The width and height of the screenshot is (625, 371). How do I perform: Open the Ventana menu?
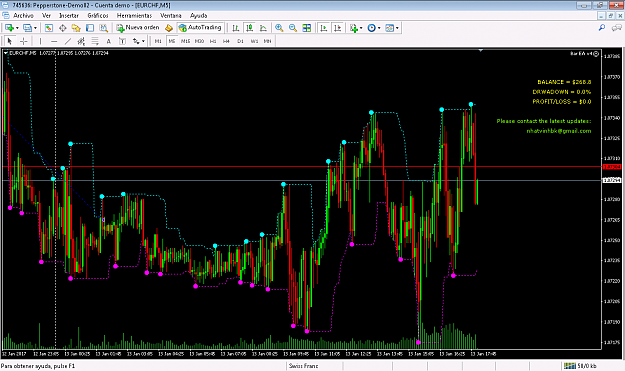pyautogui.click(x=171, y=15)
